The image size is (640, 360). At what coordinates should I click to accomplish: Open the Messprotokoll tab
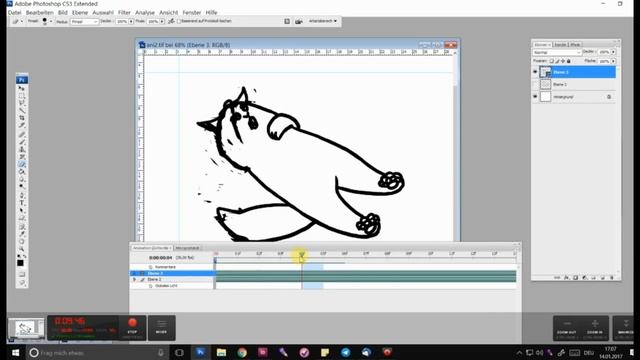coord(187,248)
